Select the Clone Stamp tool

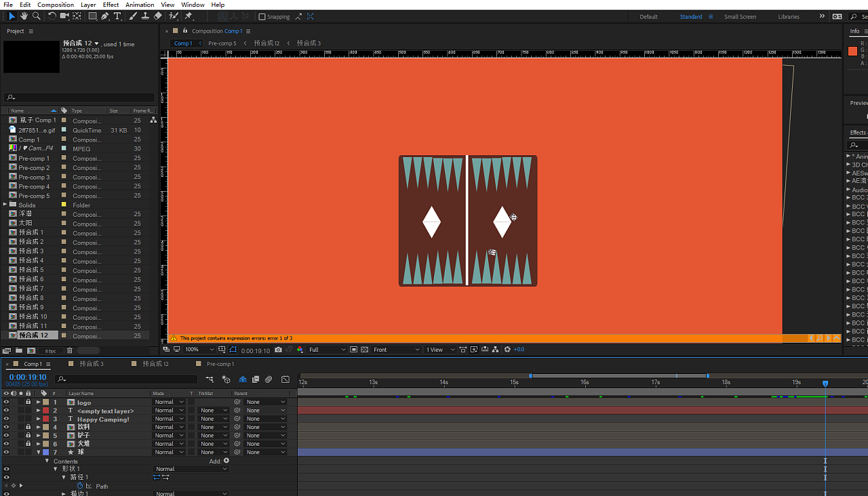coord(145,16)
